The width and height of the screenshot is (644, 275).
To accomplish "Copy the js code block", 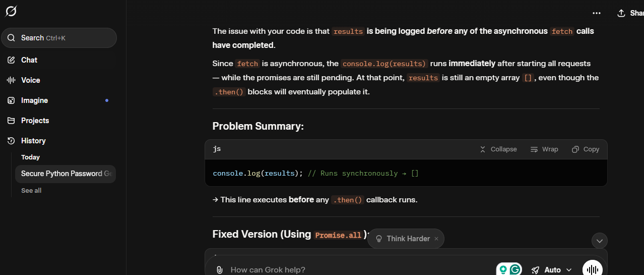I will pos(586,149).
